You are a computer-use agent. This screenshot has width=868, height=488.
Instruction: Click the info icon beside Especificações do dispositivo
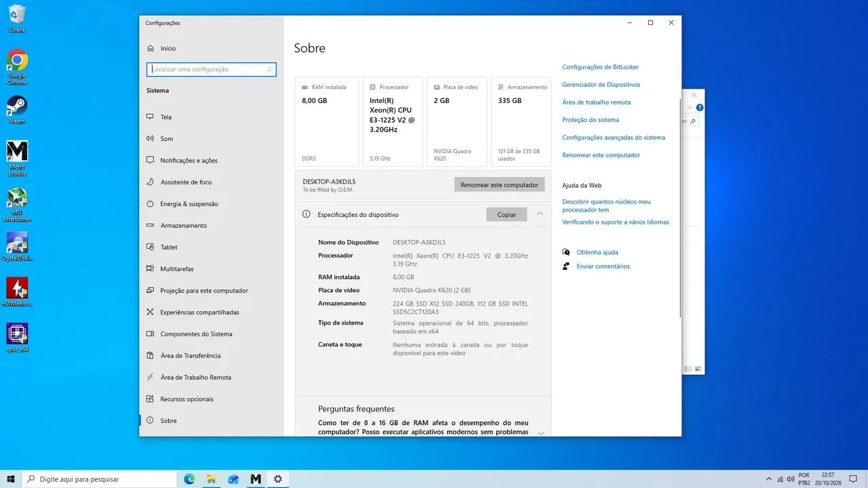306,214
